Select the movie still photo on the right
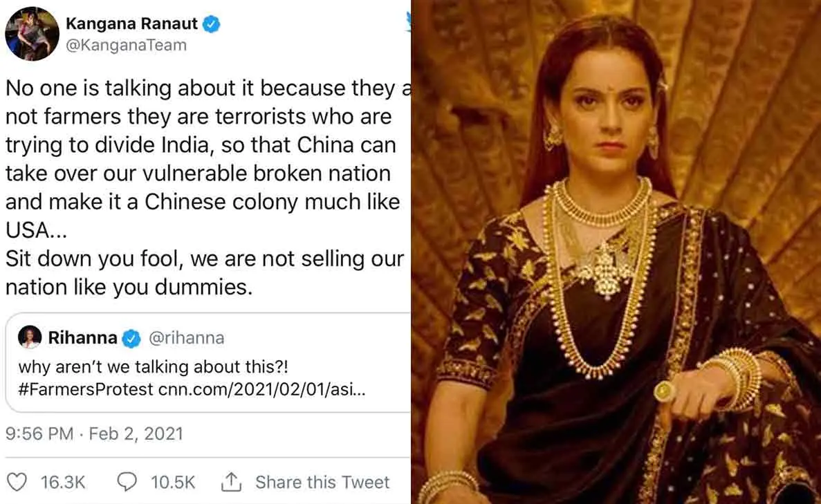This screenshot has height=504, width=821. (x=616, y=252)
